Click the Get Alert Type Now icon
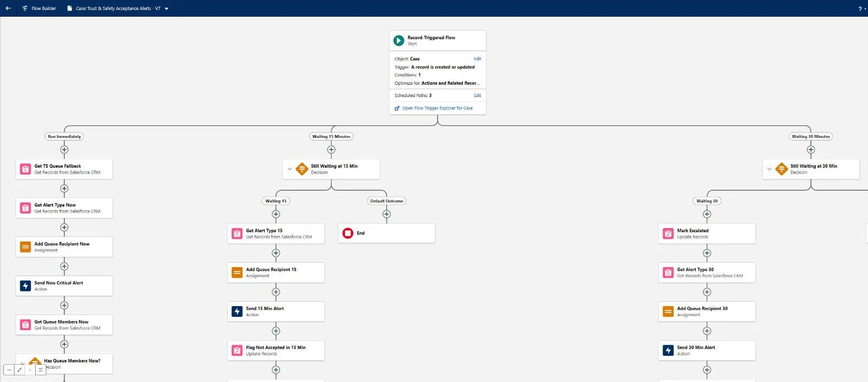The height and width of the screenshot is (382, 868). pyautogui.click(x=25, y=208)
